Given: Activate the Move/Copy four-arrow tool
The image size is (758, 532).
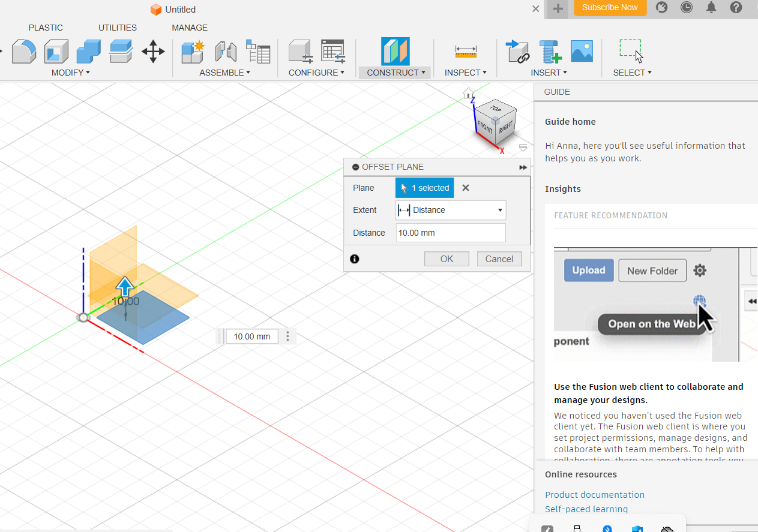Looking at the screenshot, I should 153,52.
